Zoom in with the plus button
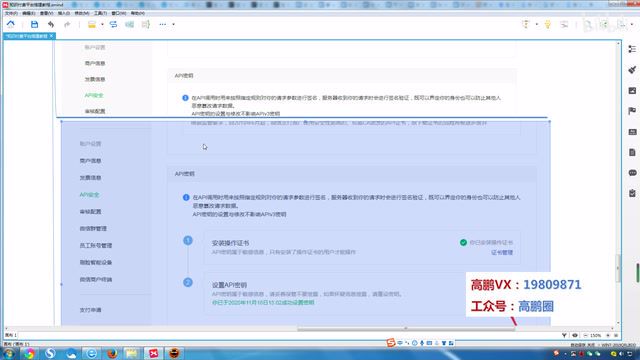Screen dimensions: 640x360 tap(608, 335)
